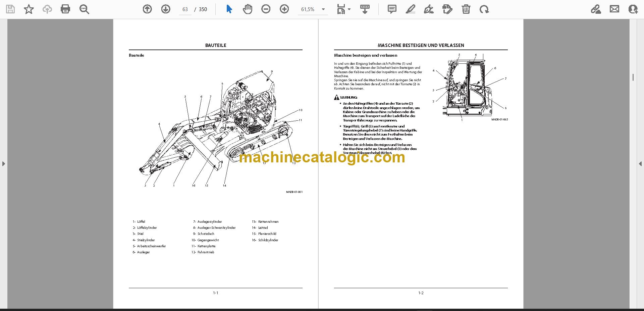
Task: Rotate the page with the rotate icon
Action: coord(484,9)
